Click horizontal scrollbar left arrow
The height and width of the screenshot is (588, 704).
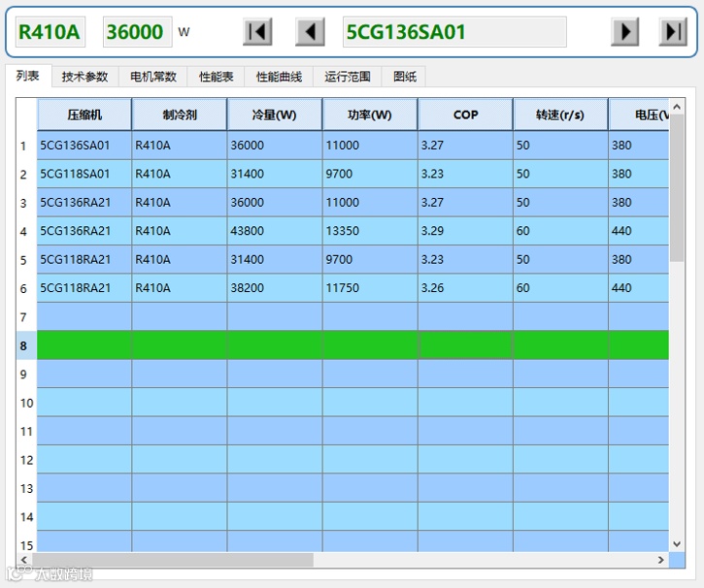point(24,560)
